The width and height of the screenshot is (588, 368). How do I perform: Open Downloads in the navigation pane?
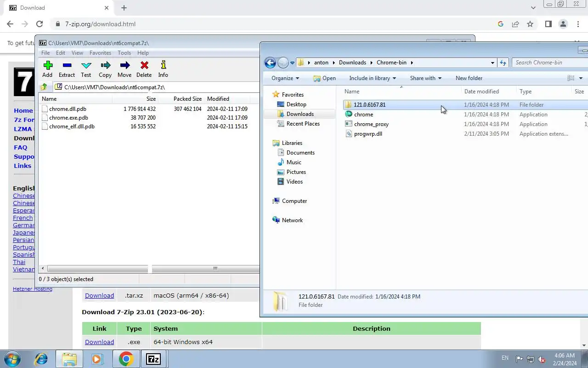coord(300,114)
